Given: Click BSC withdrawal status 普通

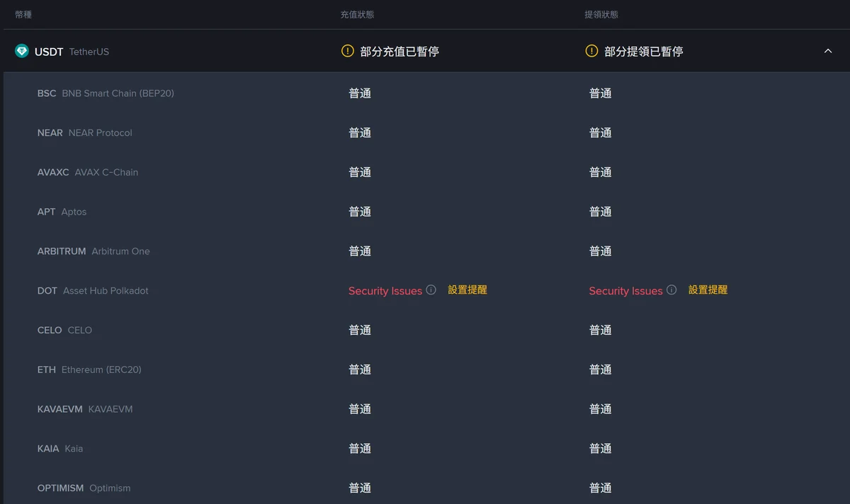Looking at the screenshot, I should tap(601, 93).
